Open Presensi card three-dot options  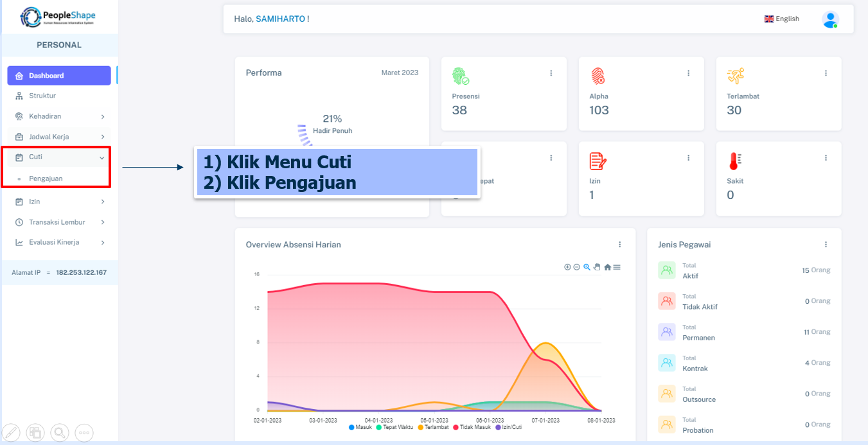point(551,73)
